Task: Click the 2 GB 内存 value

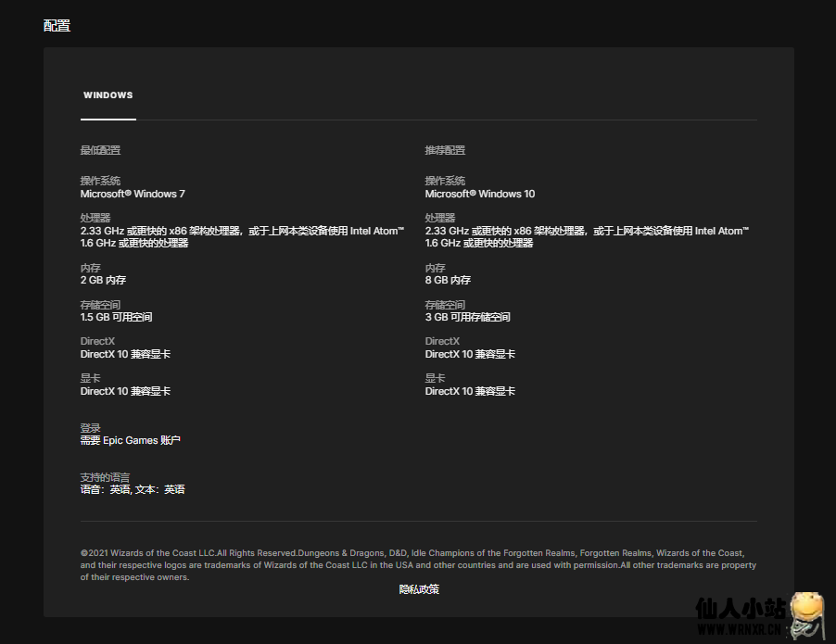Action: point(103,280)
